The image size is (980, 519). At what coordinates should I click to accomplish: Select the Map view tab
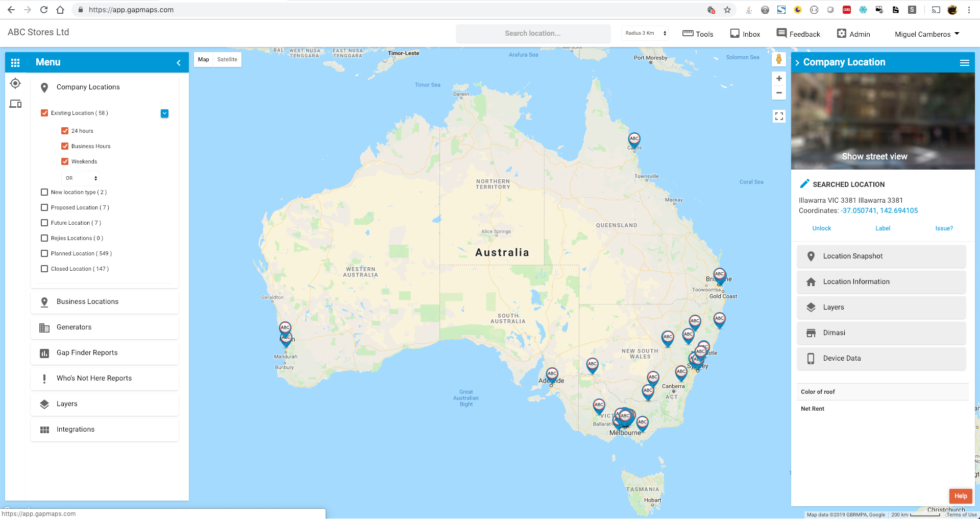(x=204, y=60)
